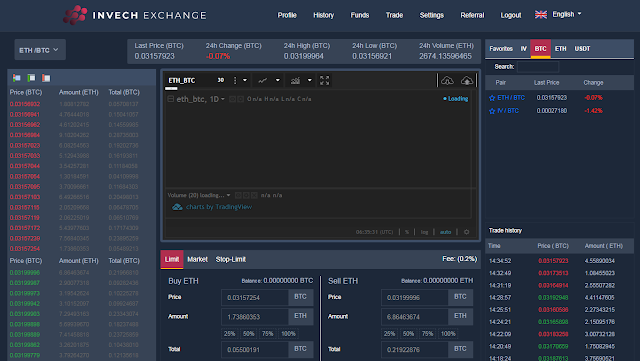The height and width of the screenshot is (361, 640).
Task: Switch to Stop-Limit order tab
Action: pos(231,259)
